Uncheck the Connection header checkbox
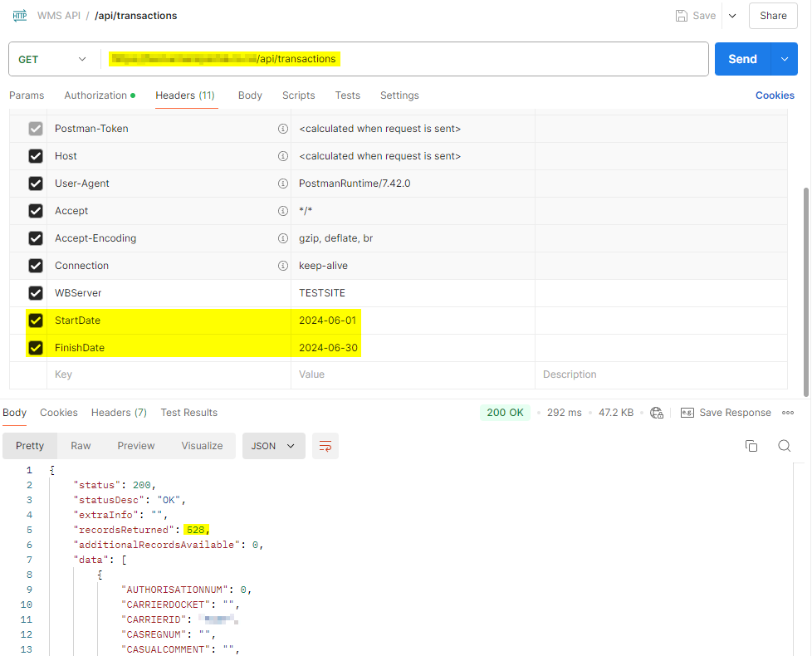Screen dimensions: 812x656 coord(36,266)
